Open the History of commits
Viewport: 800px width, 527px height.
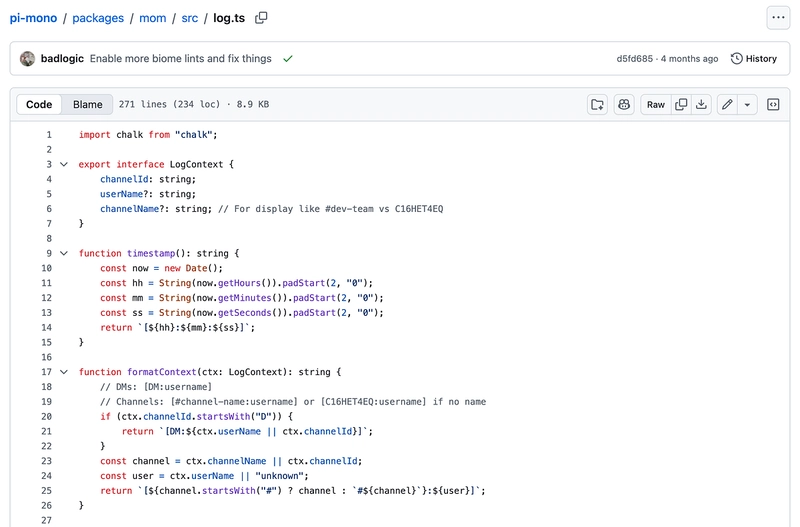point(753,59)
